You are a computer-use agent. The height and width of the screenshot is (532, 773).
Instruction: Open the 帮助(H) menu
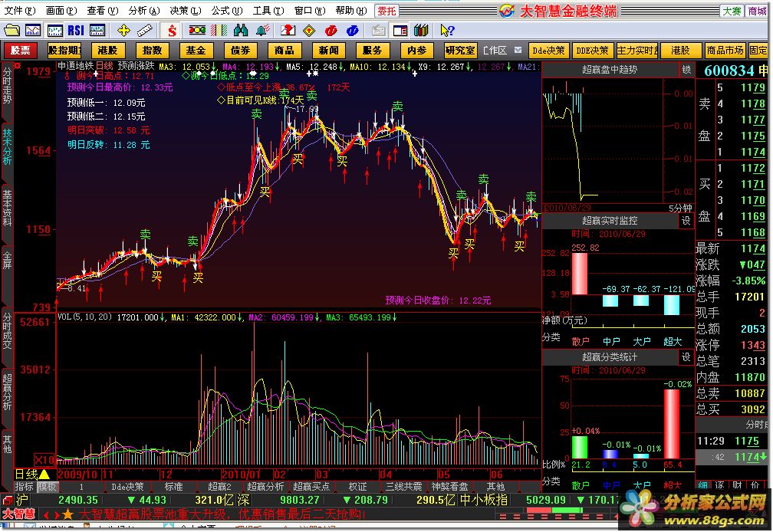pos(351,10)
